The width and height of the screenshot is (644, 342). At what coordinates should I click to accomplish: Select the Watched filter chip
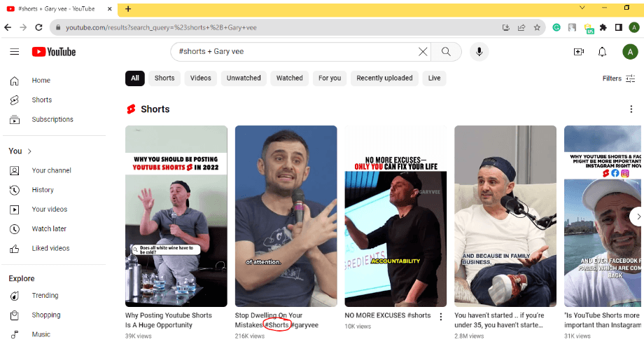pyautogui.click(x=290, y=78)
